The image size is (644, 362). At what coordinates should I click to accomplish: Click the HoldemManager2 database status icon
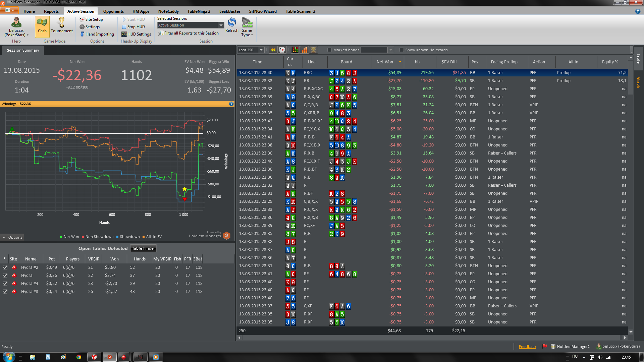[x=553, y=347]
